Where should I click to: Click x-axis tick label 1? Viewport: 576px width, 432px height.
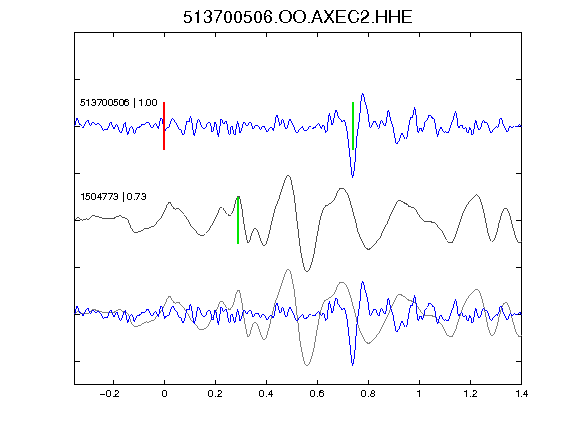pyautogui.click(x=419, y=394)
